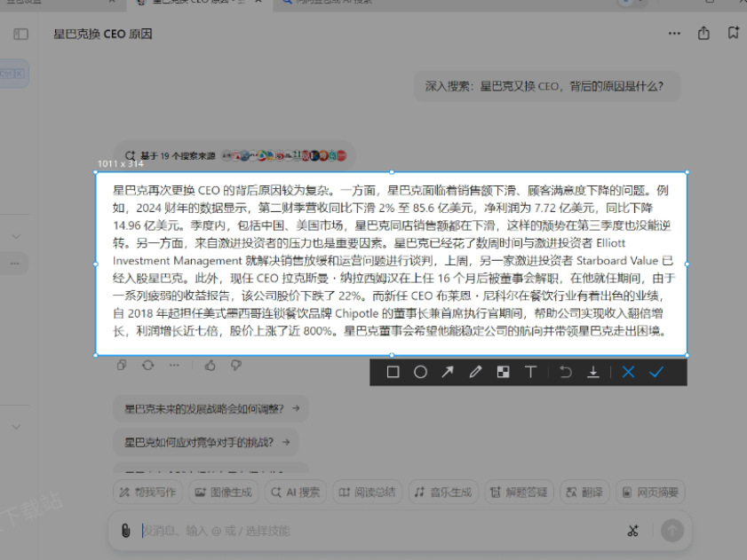747x560 pixels.
Task: Select suggestion about Starbucks future strategy
Action: tap(211, 408)
